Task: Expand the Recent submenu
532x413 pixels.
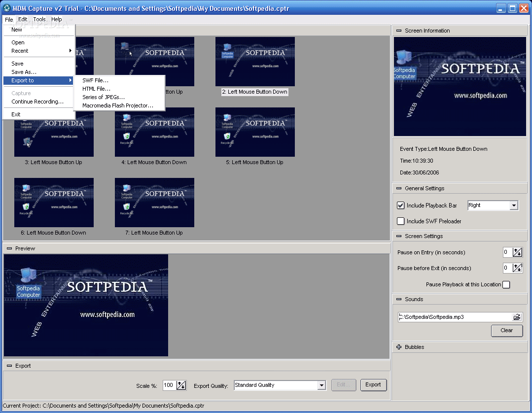Action: click(x=38, y=51)
